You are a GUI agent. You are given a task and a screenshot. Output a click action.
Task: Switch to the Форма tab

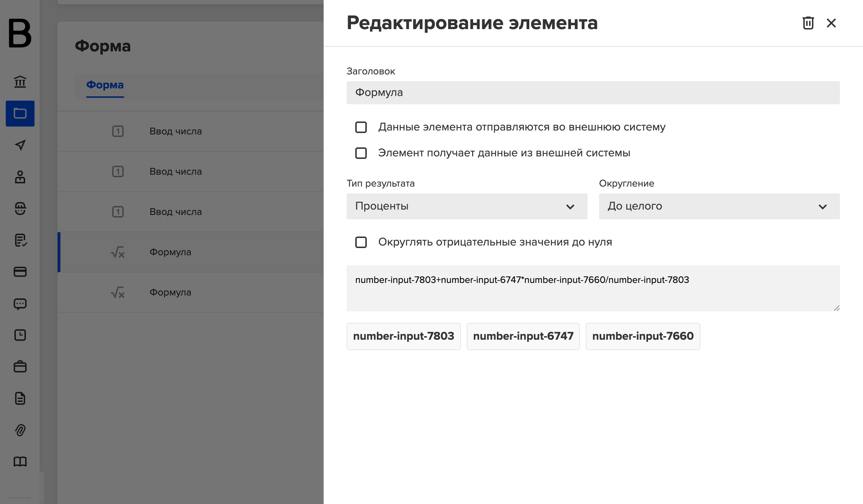(x=105, y=85)
